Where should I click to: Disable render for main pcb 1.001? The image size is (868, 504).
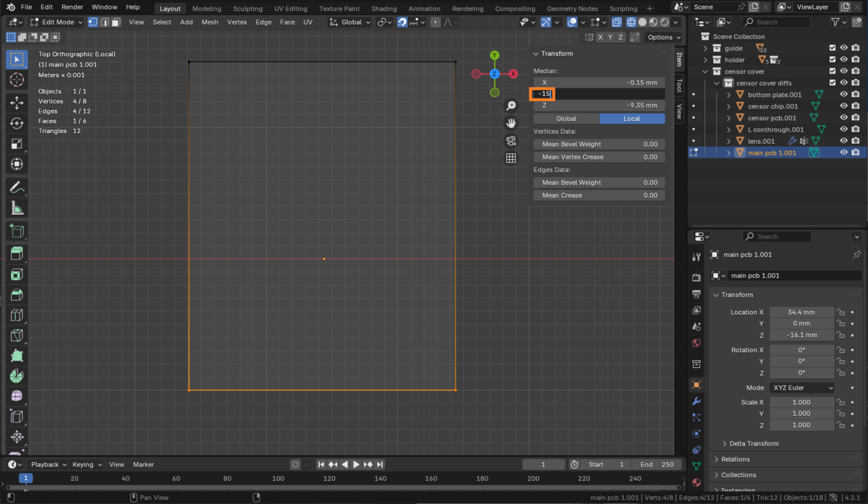pos(856,153)
